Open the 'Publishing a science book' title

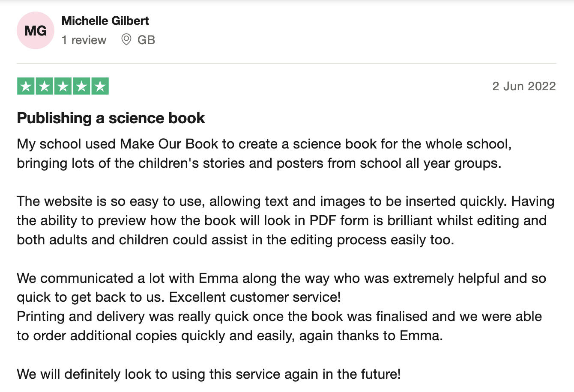point(111,118)
